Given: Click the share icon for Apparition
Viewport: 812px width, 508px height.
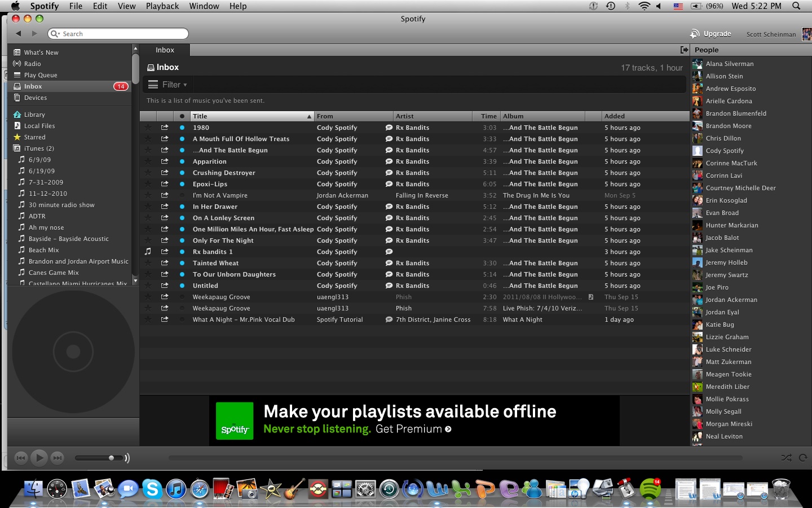Looking at the screenshot, I should (165, 161).
